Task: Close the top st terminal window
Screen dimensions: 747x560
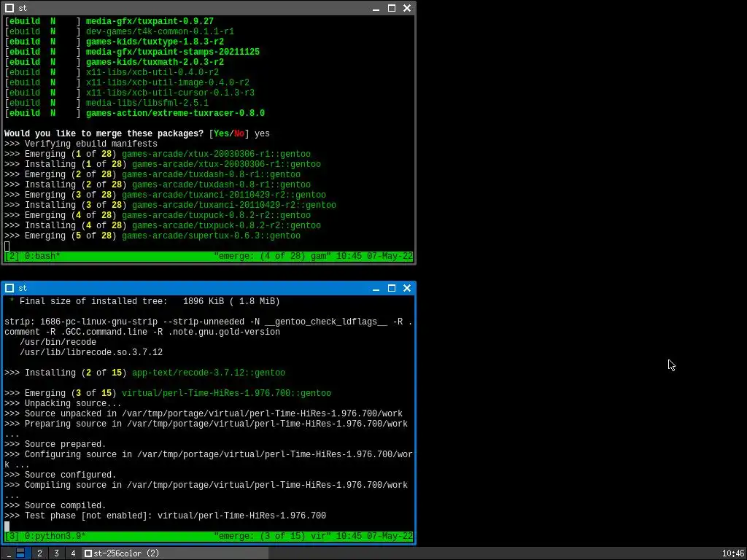Action: tap(407, 8)
